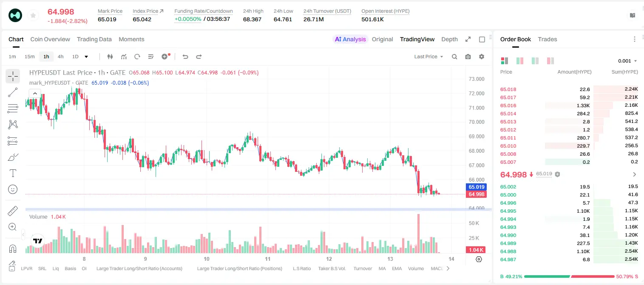644x285 pixels.
Task: Toggle magnet mode for drawings
Action: (13, 248)
